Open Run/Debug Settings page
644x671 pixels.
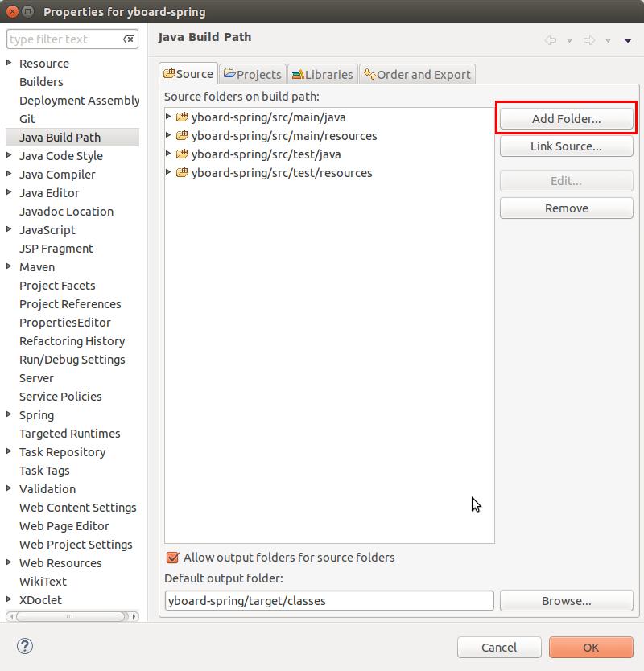[x=72, y=360]
